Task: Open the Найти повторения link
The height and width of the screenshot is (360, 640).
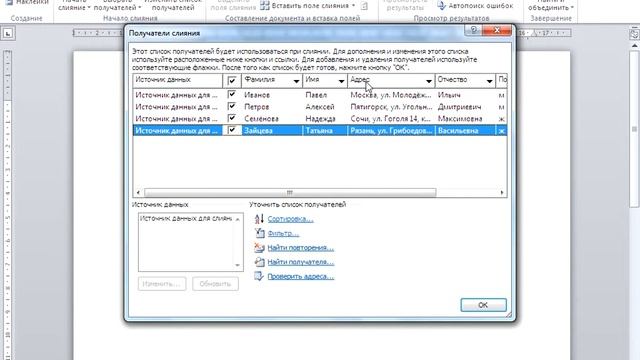Action: [300, 247]
